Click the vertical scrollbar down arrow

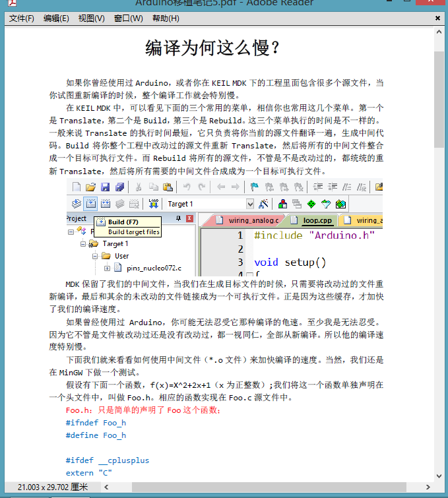pyautogui.click(x=439, y=476)
